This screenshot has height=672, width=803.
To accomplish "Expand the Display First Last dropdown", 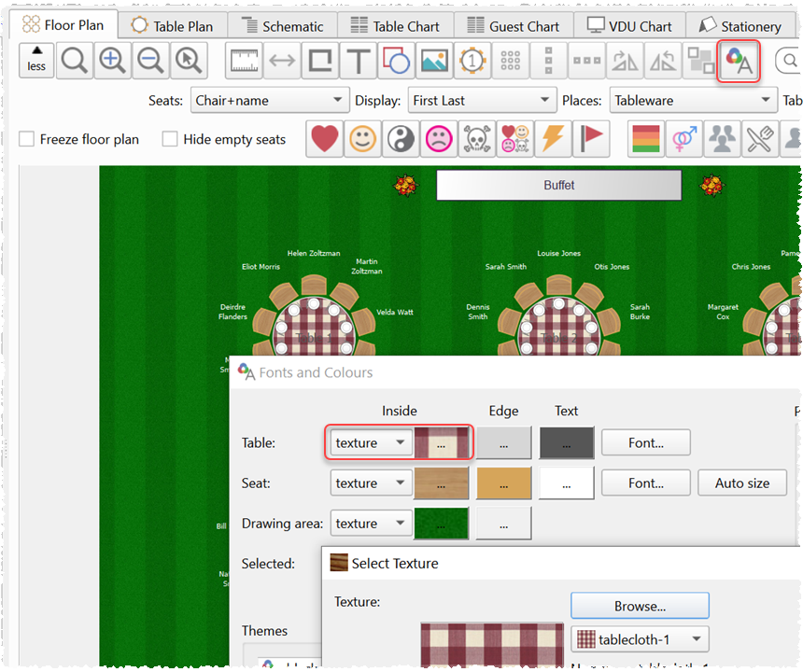I will tap(481, 100).
